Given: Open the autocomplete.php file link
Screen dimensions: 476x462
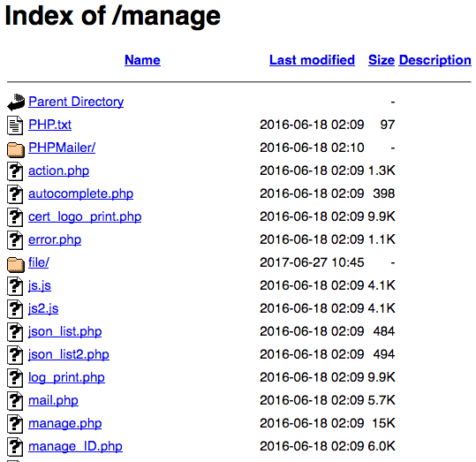Looking at the screenshot, I should pos(80,193).
